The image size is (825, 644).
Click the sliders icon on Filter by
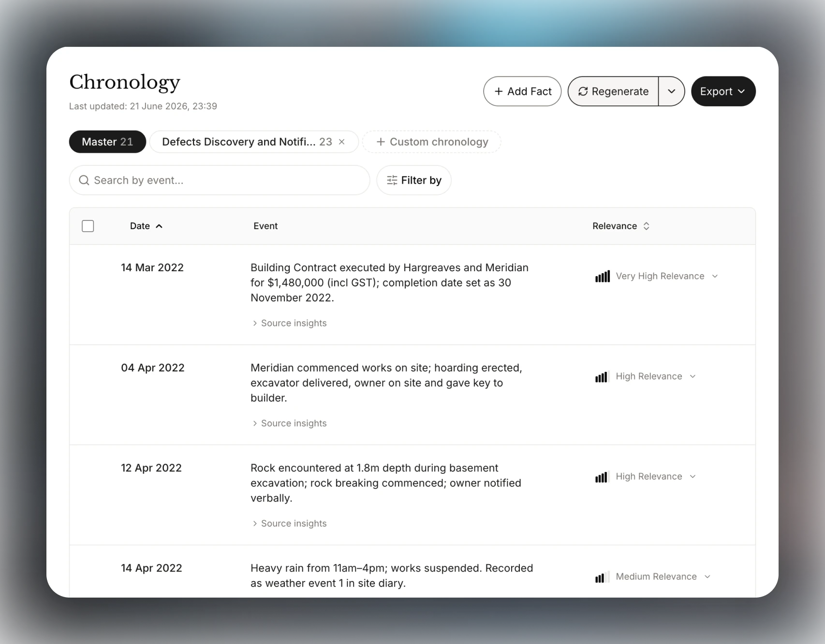(392, 180)
